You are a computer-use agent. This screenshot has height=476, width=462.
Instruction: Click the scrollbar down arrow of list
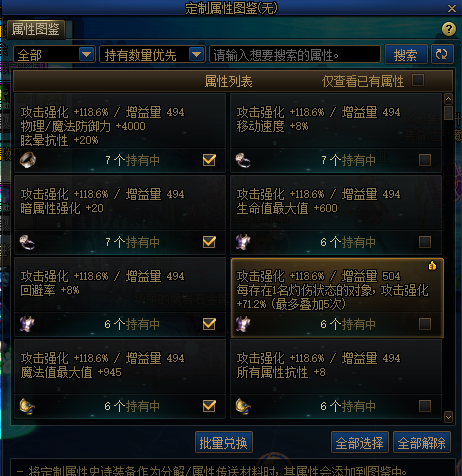pos(449,417)
